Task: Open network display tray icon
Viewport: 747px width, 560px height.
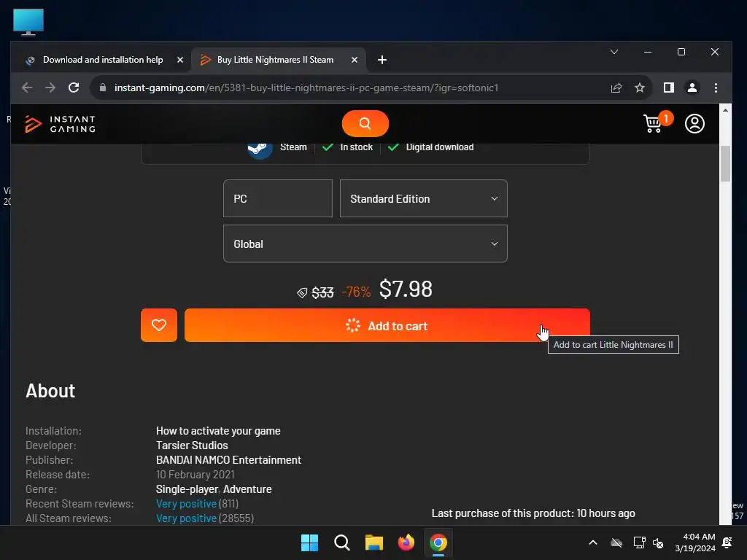Action: point(639,542)
